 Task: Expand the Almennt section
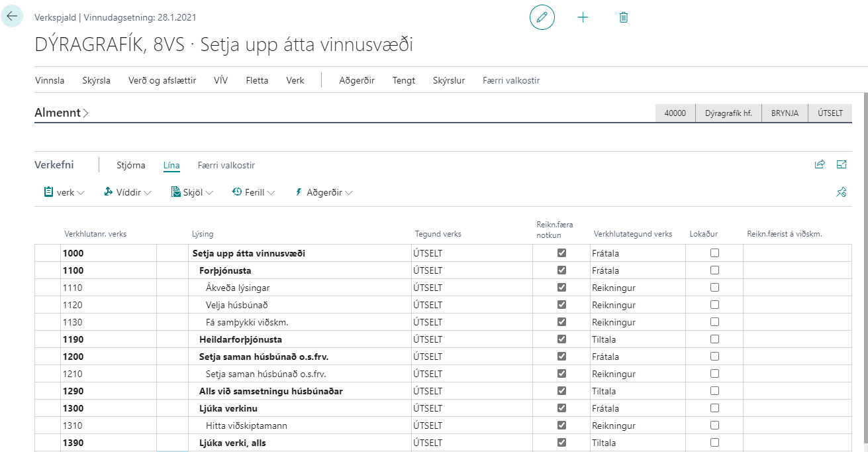(62, 113)
